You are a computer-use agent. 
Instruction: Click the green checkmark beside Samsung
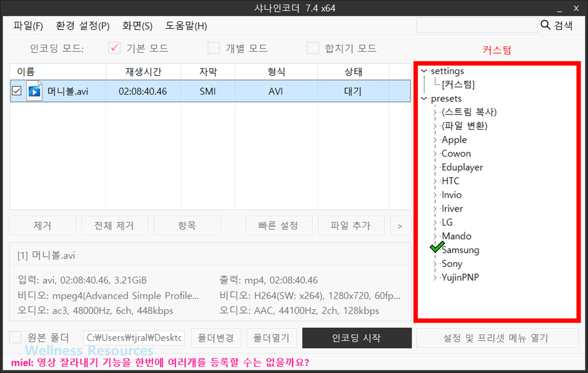pos(437,247)
